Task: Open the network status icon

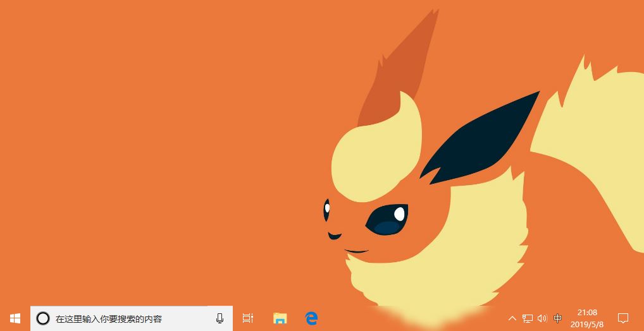Action: [528, 318]
